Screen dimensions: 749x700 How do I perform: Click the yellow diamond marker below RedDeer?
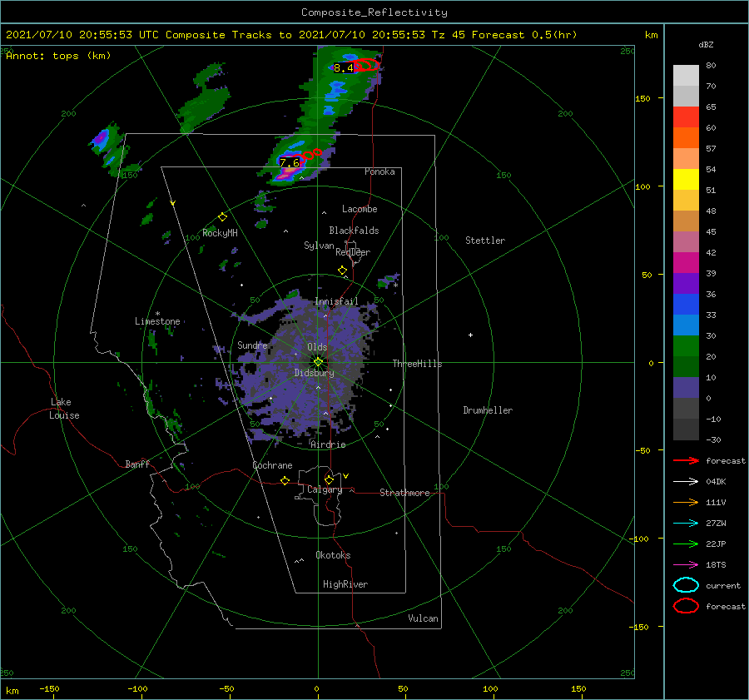pyautogui.click(x=342, y=271)
